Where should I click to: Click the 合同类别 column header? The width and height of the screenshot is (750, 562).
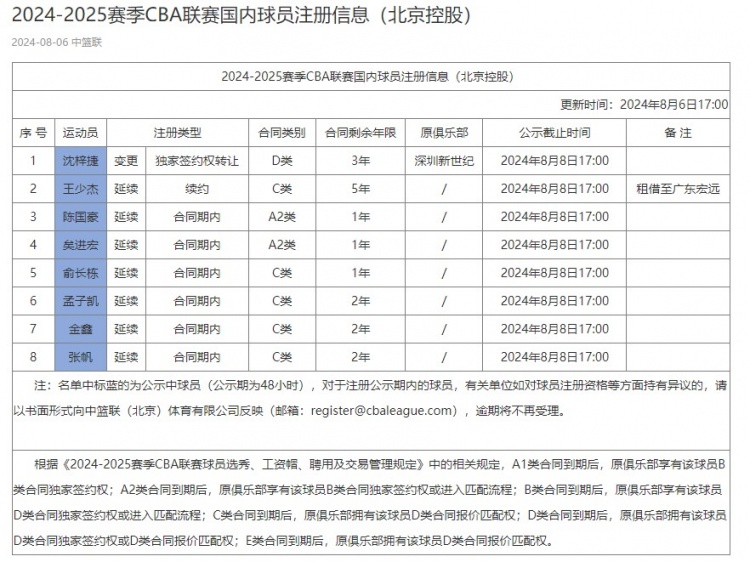point(282,132)
